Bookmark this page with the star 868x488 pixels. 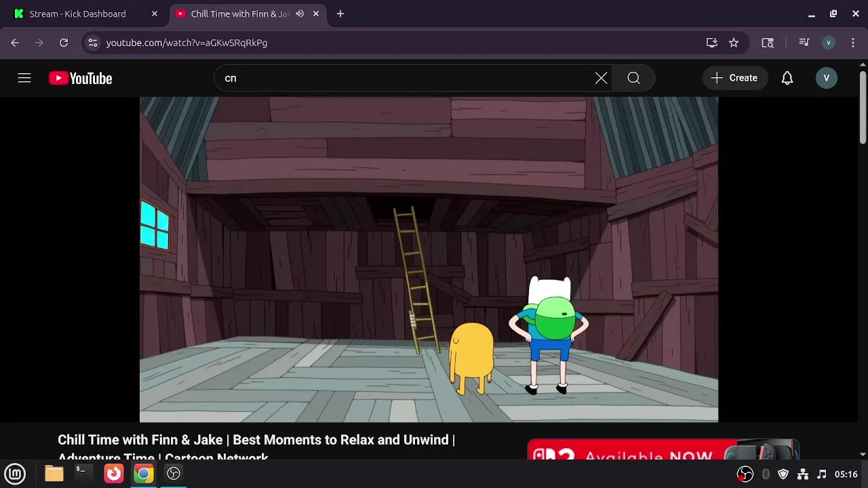click(x=734, y=43)
